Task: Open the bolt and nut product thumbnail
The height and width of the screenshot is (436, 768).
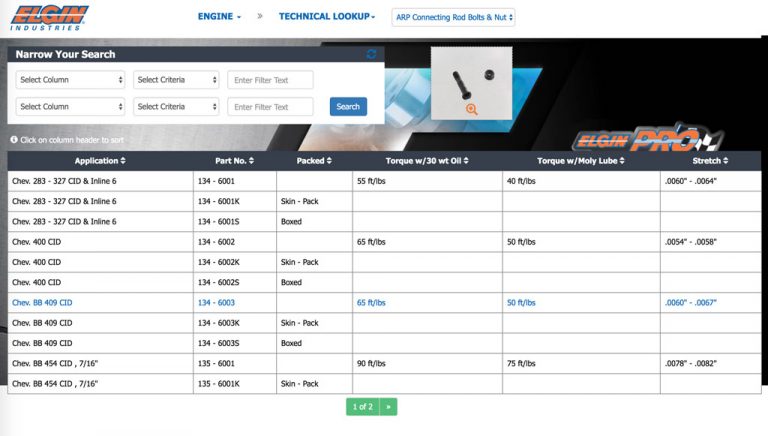Action: pyautogui.click(x=472, y=83)
